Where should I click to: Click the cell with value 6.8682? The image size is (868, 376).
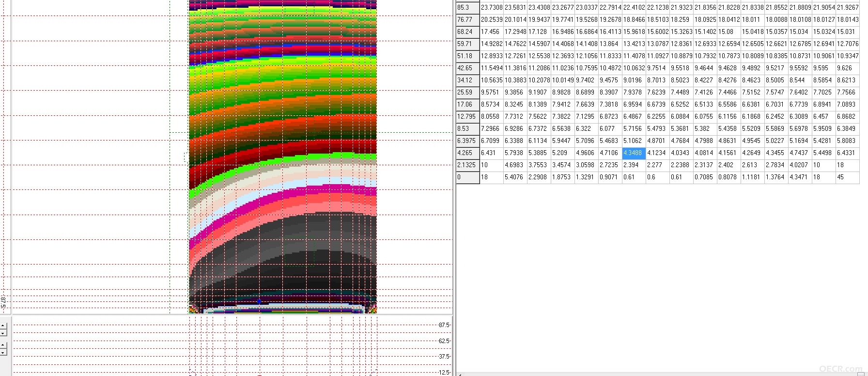pos(848,117)
